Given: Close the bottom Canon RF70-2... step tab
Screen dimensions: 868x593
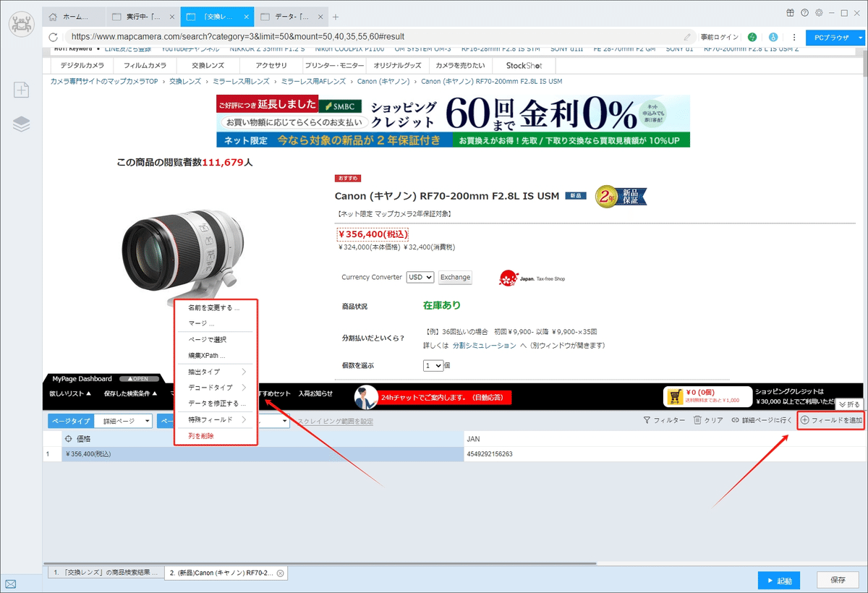Looking at the screenshot, I should (280, 573).
